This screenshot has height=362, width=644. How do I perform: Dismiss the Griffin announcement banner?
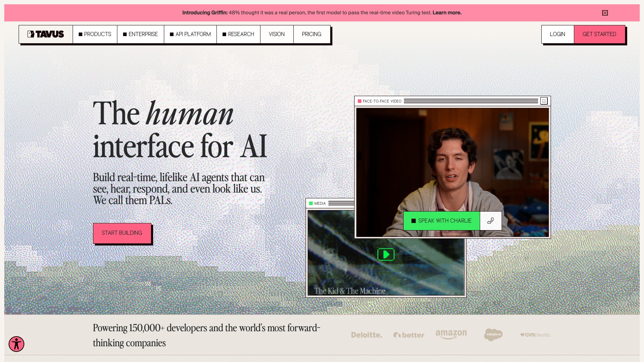click(x=605, y=13)
